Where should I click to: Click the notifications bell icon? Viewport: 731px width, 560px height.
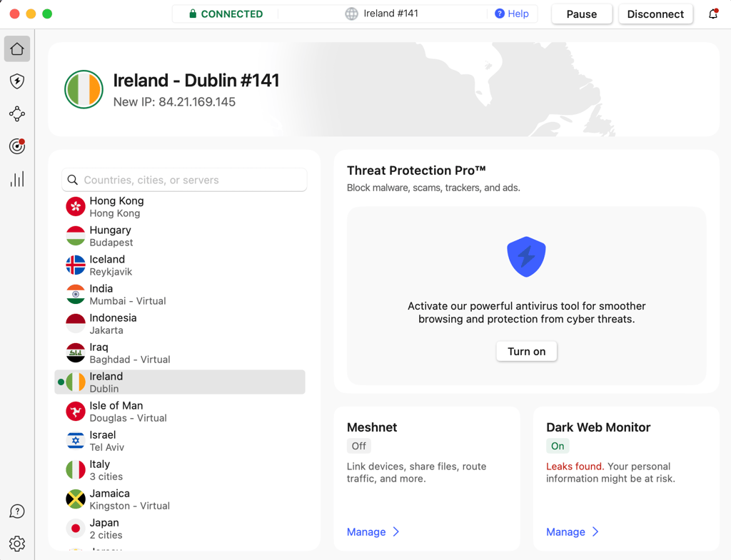(713, 14)
